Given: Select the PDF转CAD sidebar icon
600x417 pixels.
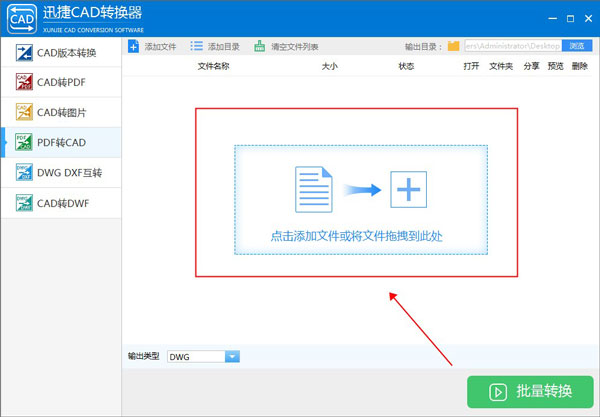Looking at the screenshot, I should 24,142.
